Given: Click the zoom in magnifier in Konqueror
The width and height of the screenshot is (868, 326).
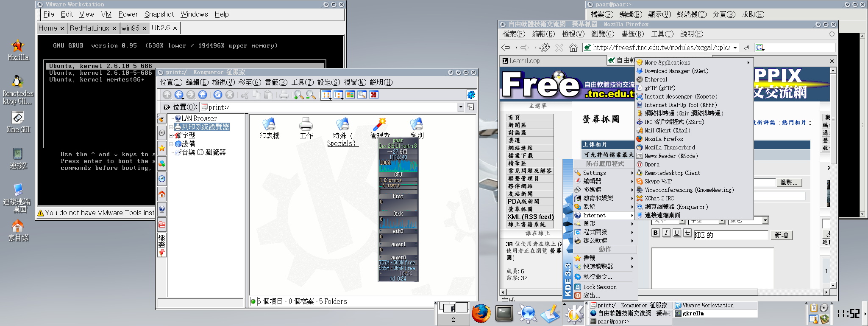Looking at the screenshot, I should coord(299,95).
